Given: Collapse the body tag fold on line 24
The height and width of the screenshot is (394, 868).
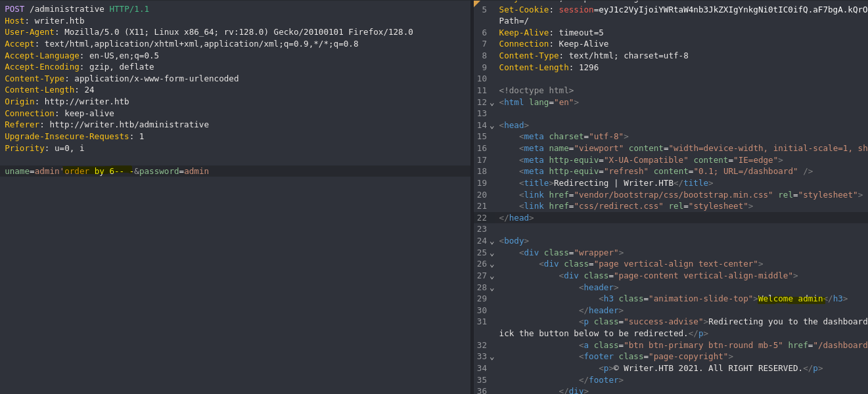Looking at the screenshot, I should coord(491,242).
